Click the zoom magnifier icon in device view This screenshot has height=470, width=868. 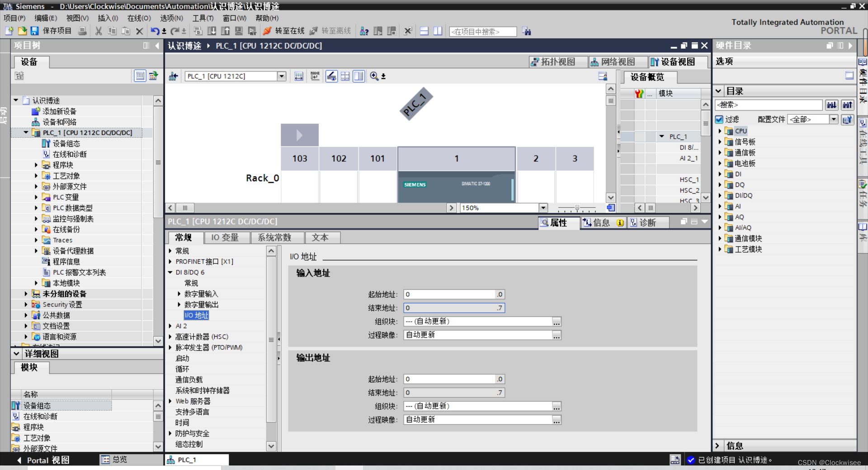tap(374, 76)
